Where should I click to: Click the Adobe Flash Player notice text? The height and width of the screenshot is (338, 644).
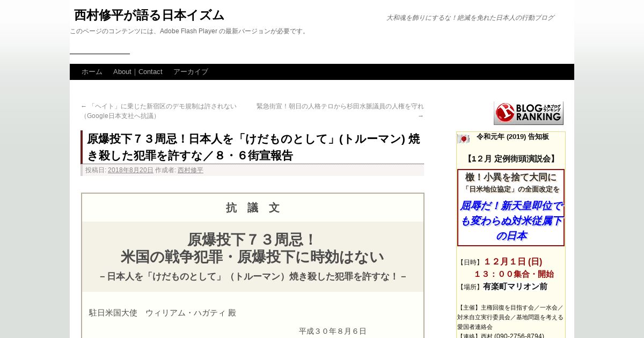189,31
